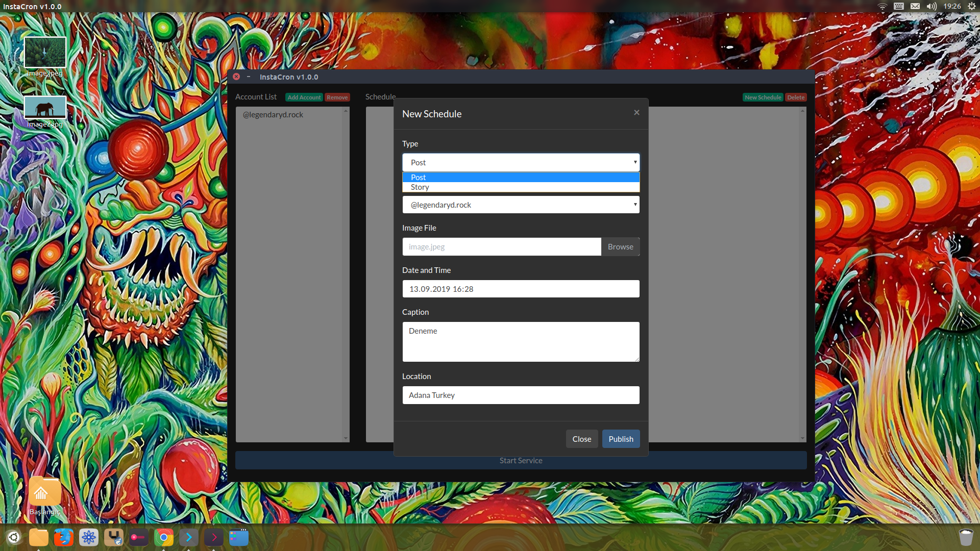Image resolution: width=980 pixels, height=551 pixels.
Task: Click the Start Service bar
Action: coord(521,460)
